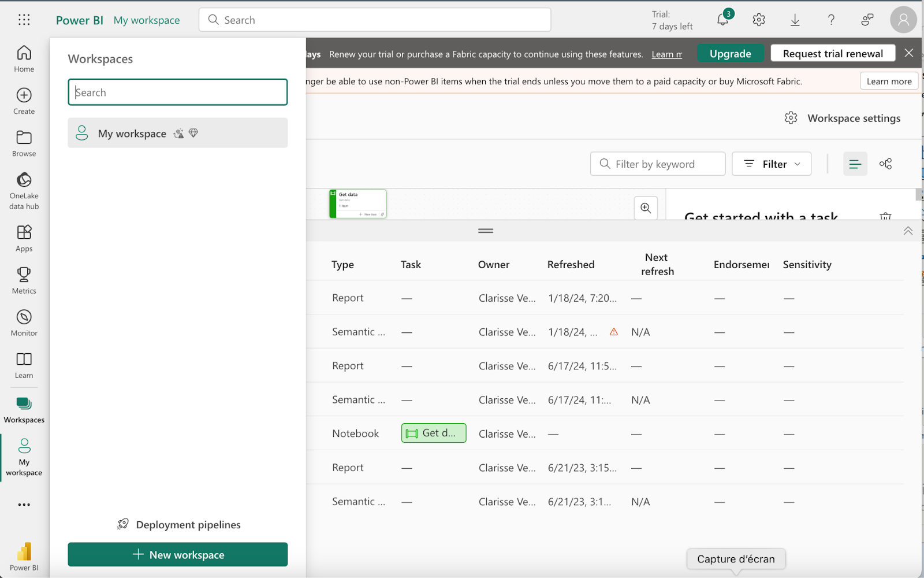Open the Learn more link in banner
The height and width of the screenshot is (578, 924).
point(666,54)
